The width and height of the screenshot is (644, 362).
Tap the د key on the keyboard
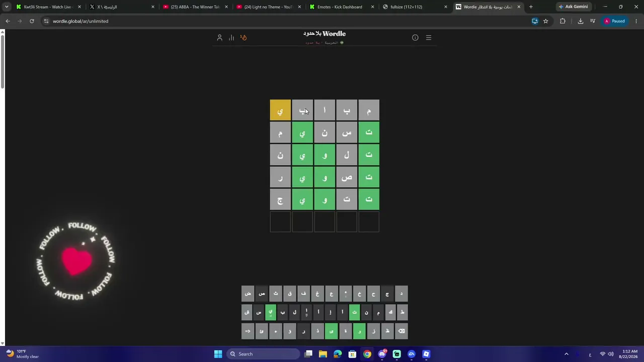[x=401, y=294]
